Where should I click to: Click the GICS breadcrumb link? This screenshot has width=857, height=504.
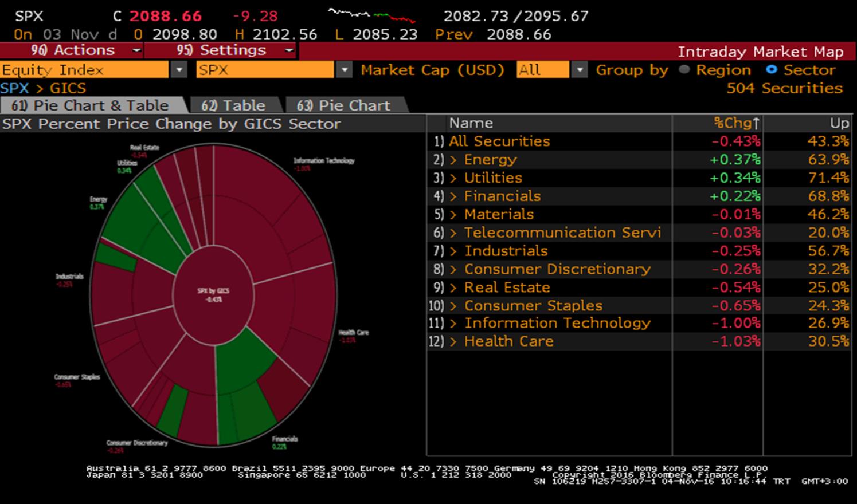[x=68, y=88]
